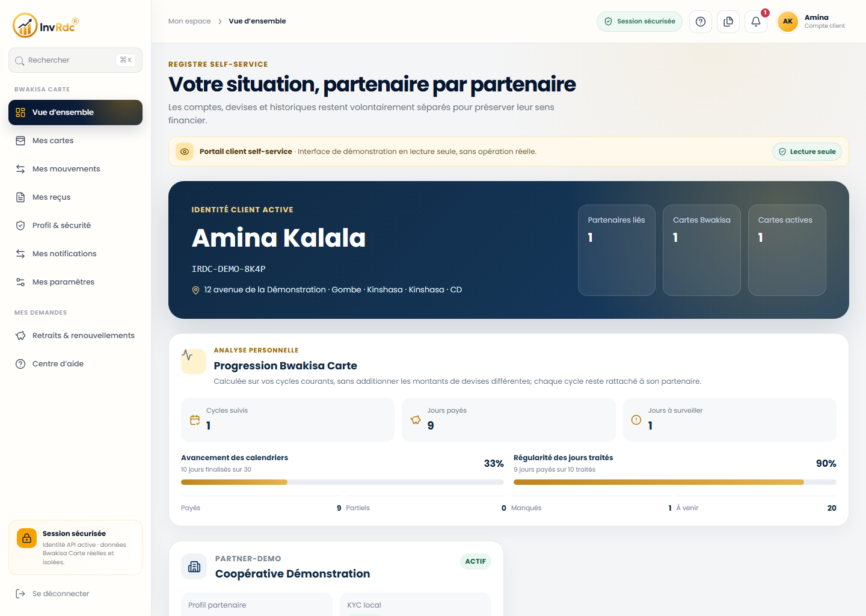866x616 pixels.
Task: Click the Mon espace breadcrumb link
Action: (x=189, y=21)
